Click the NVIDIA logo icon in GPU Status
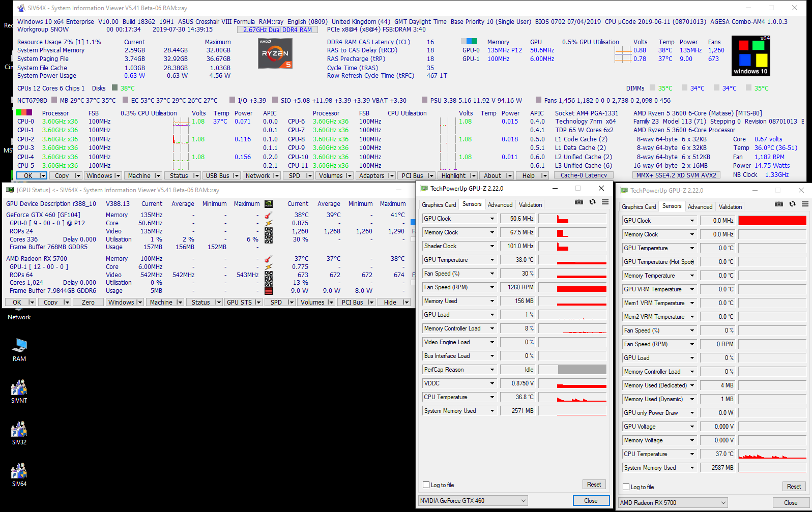The image size is (812, 512). 269,204
